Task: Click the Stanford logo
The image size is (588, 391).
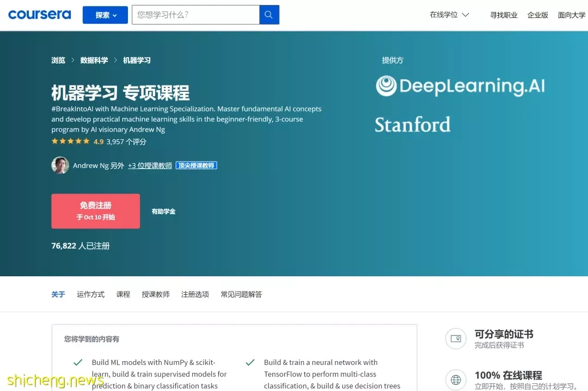Action: point(413,125)
